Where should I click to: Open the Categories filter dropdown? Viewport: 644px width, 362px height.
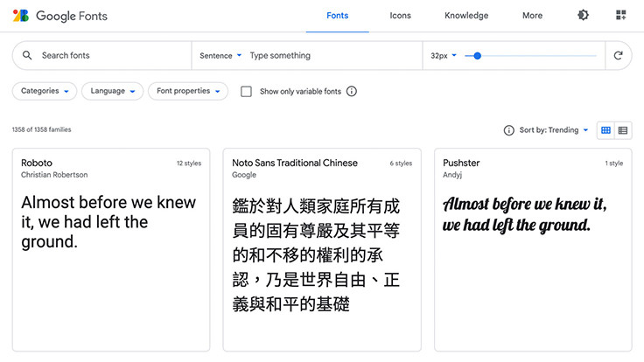45,91
